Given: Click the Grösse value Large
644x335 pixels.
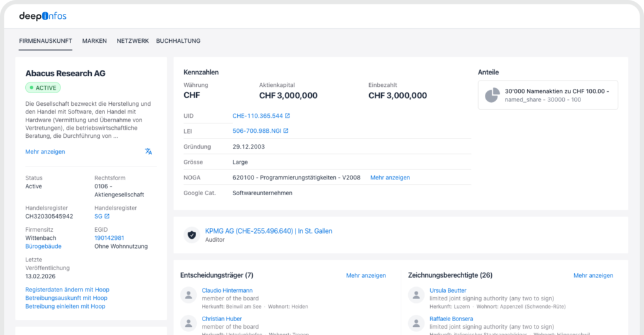Looking at the screenshot, I should click(240, 162).
